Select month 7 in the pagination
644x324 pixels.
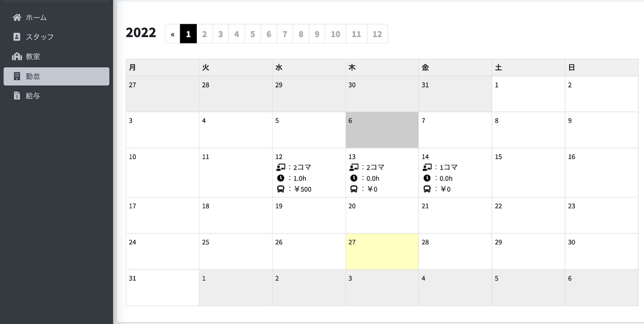(285, 34)
